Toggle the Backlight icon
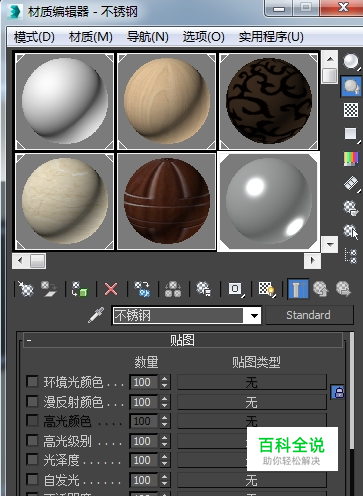 point(351,87)
